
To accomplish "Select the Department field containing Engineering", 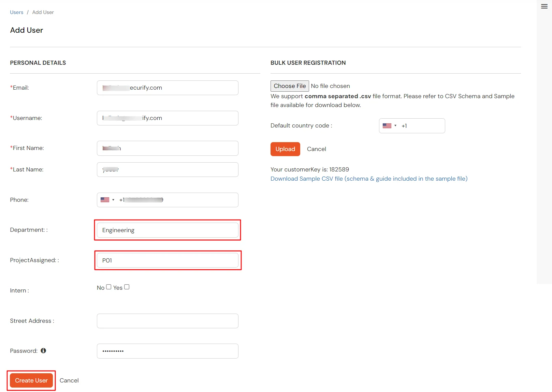I will pos(167,230).
